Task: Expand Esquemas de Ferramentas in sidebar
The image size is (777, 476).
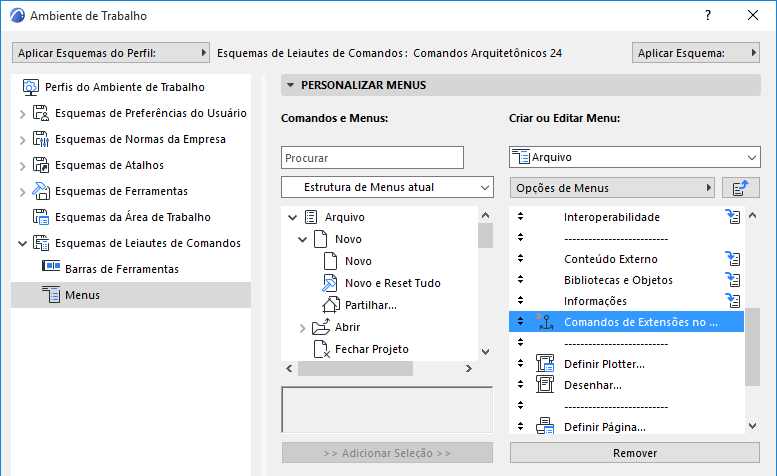Action: (23, 191)
